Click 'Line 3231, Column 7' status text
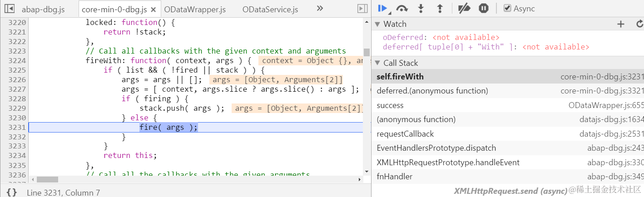The width and height of the screenshot is (644, 197). click(63, 192)
